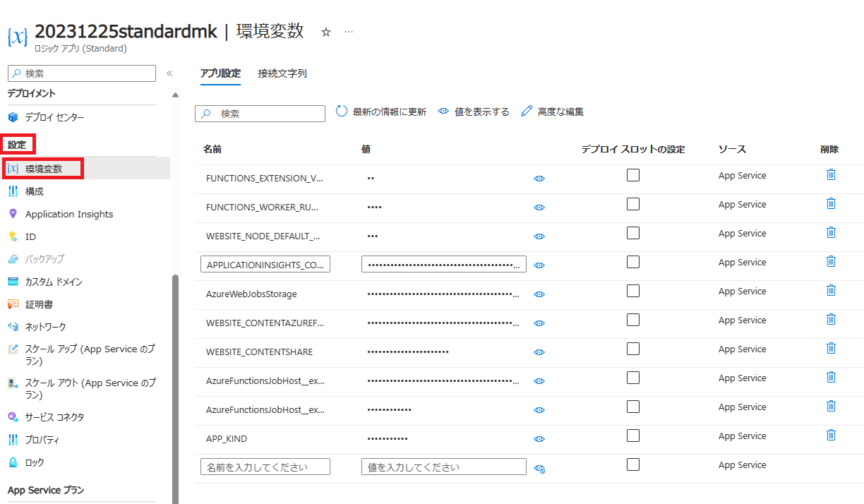Image resolution: width=864 pixels, height=504 pixels.
Task: Check slot setting for FUNCTIONS_EXTENSION_V... row
Action: click(x=633, y=175)
